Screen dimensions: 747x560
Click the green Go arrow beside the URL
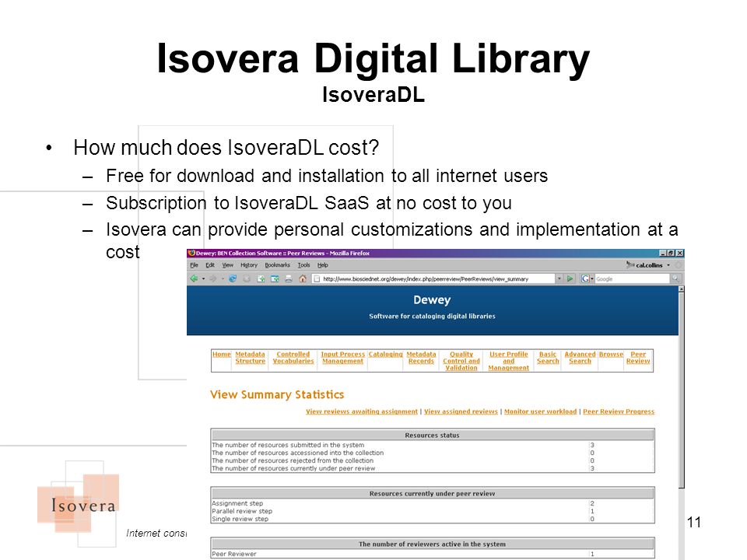(x=570, y=278)
